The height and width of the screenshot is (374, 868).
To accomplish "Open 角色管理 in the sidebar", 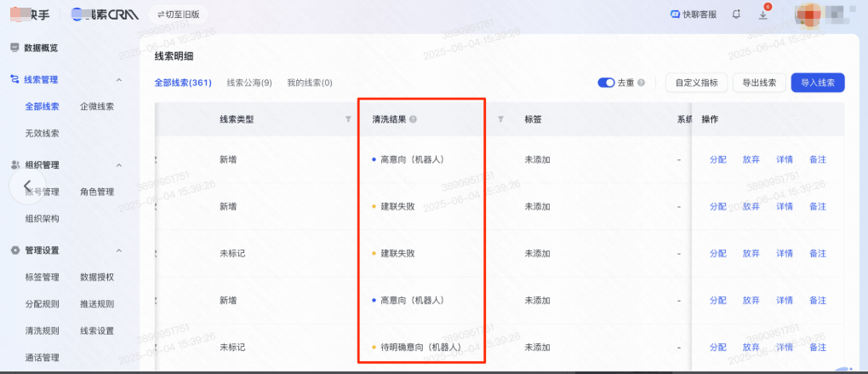I will [97, 192].
